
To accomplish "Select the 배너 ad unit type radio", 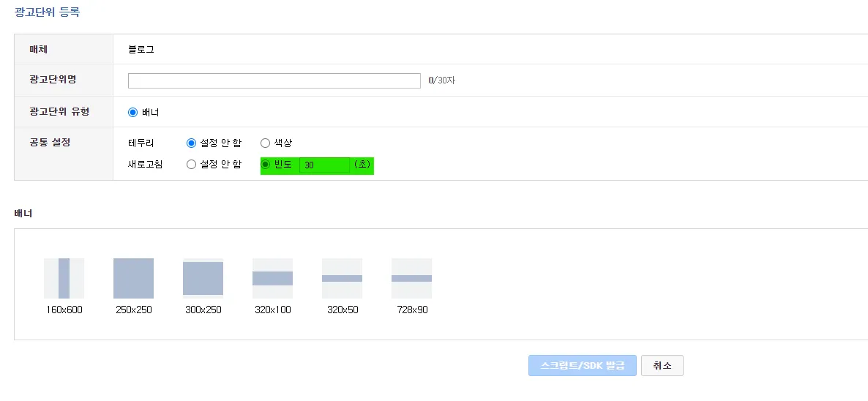I will pos(132,112).
